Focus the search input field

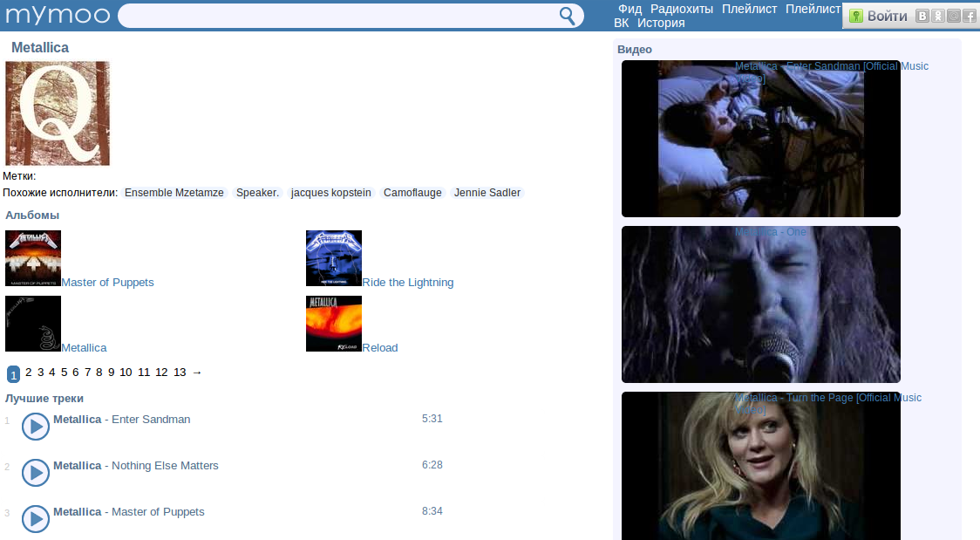(x=337, y=16)
